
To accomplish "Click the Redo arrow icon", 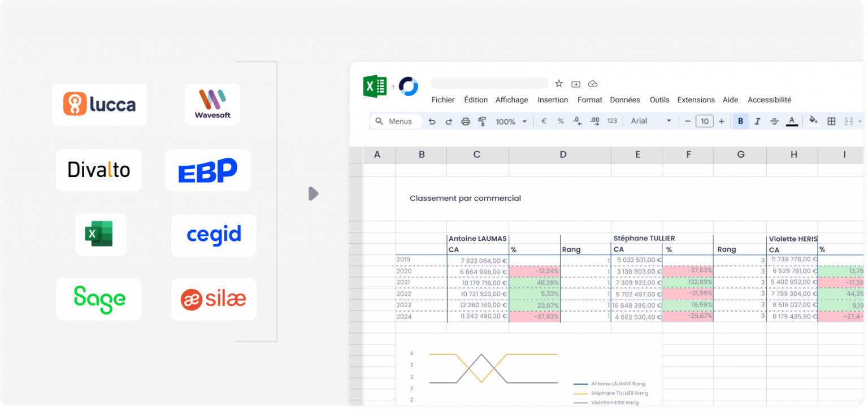I will [x=449, y=121].
